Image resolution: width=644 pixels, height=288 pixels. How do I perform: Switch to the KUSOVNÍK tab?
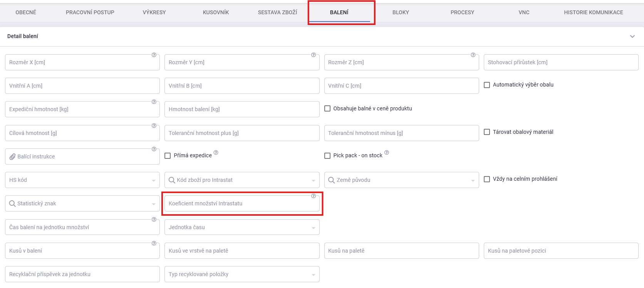click(216, 13)
